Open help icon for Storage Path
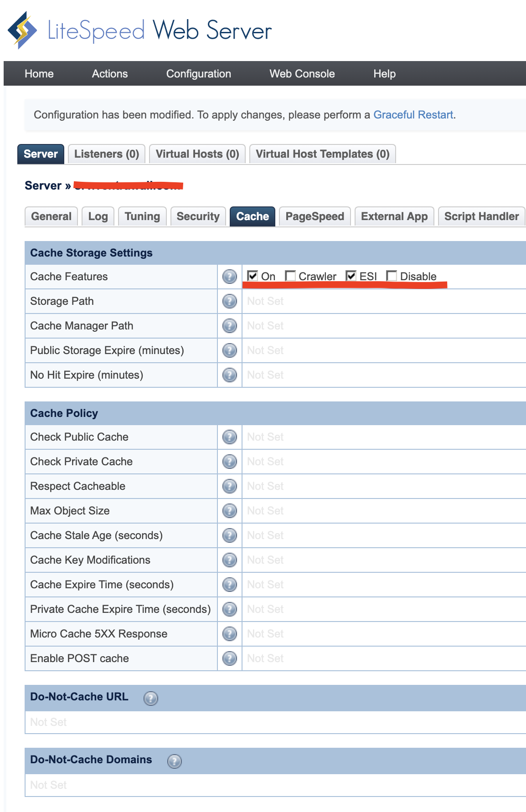Screen dimensions: 526x812 (x=230, y=301)
